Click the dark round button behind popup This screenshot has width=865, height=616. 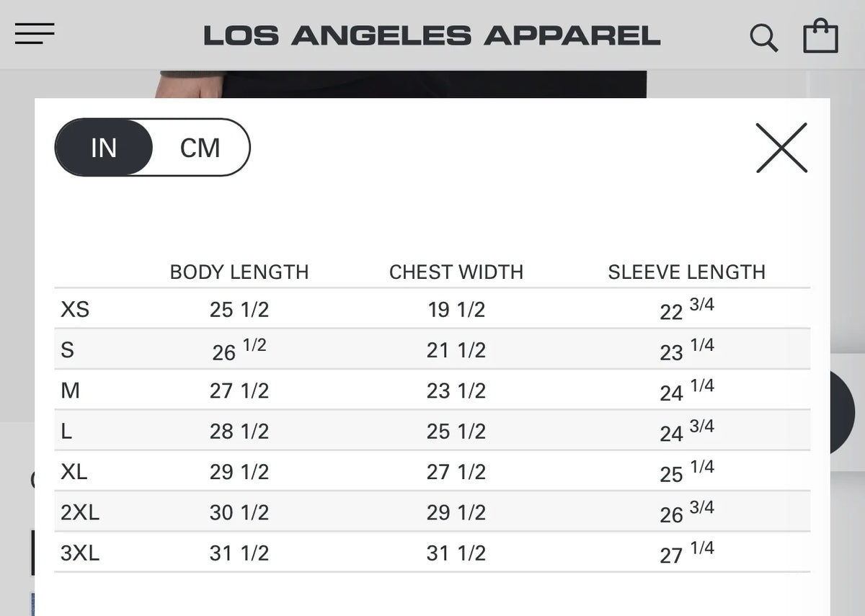[x=842, y=411]
